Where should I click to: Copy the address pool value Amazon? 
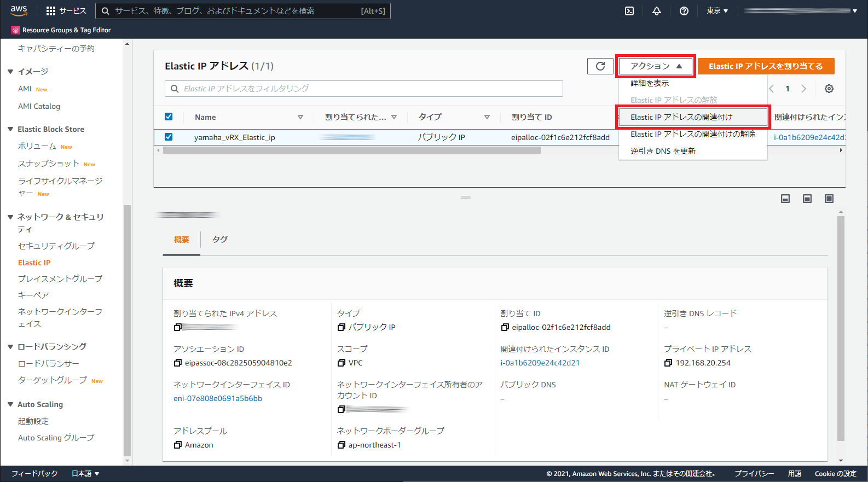pos(177,445)
